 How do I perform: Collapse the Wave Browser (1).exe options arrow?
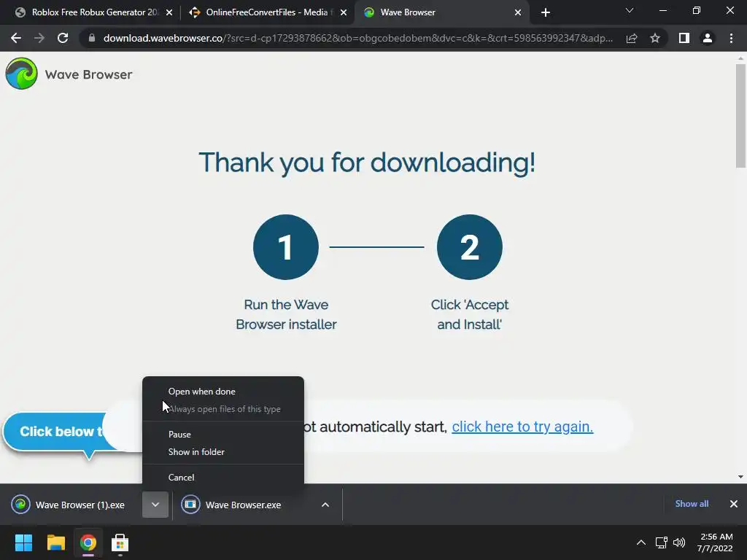tap(155, 505)
